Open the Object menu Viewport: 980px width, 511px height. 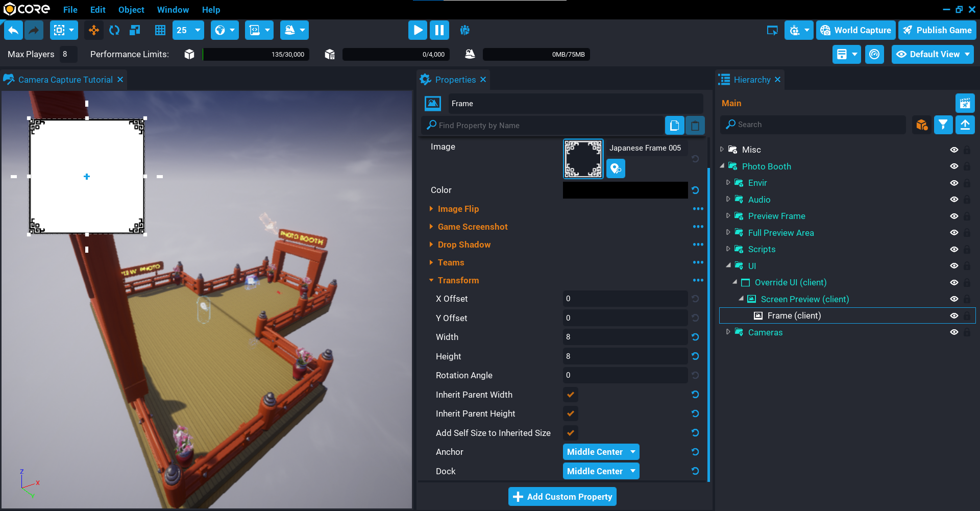(x=131, y=10)
